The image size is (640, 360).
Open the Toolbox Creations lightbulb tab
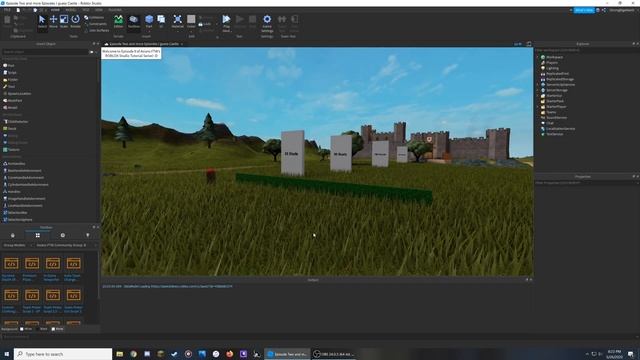88,236
